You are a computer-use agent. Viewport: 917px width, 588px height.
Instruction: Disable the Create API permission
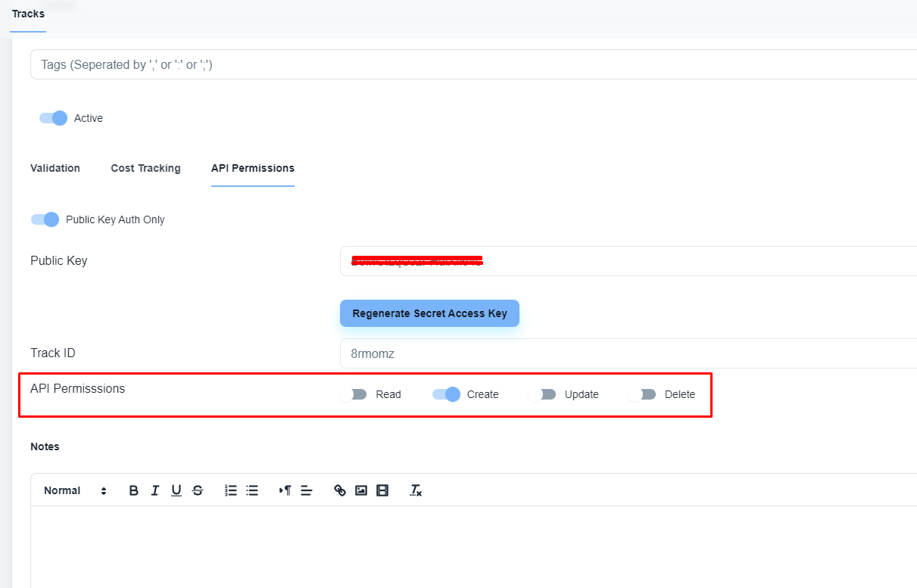click(446, 394)
